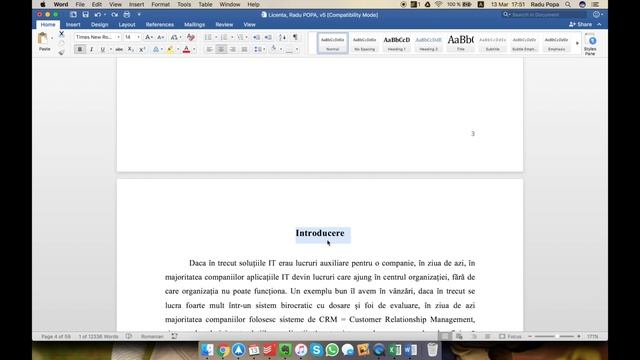Open the Insert ribbon tab
This screenshot has width=640, height=360.
(x=73, y=24)
